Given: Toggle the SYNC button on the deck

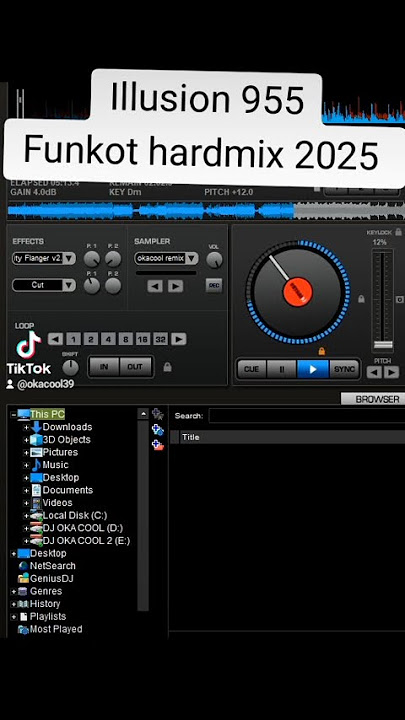Looking at the screenshot, I should pos(344,369).
